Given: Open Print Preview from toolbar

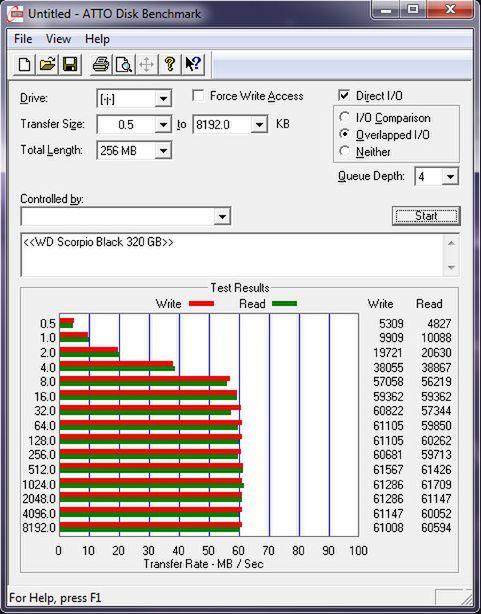Looking at the screenshot, I should point(124,64).
